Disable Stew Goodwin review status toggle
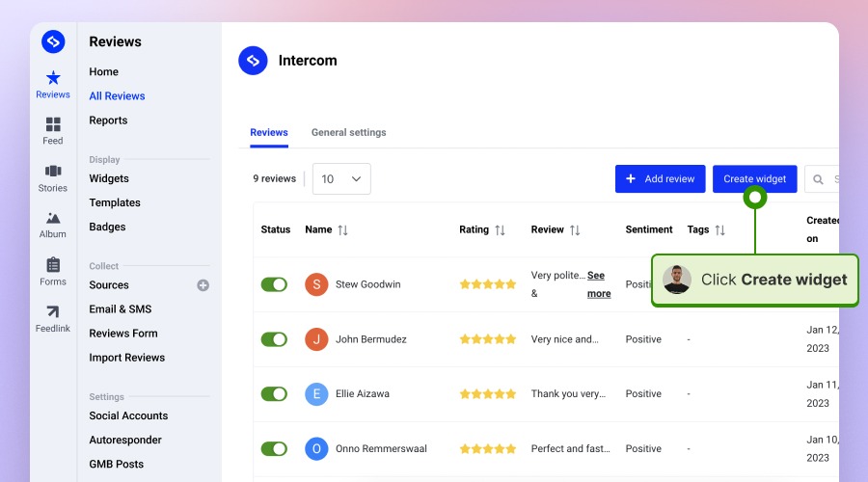The image size is (868, 482). coord(274,284)
